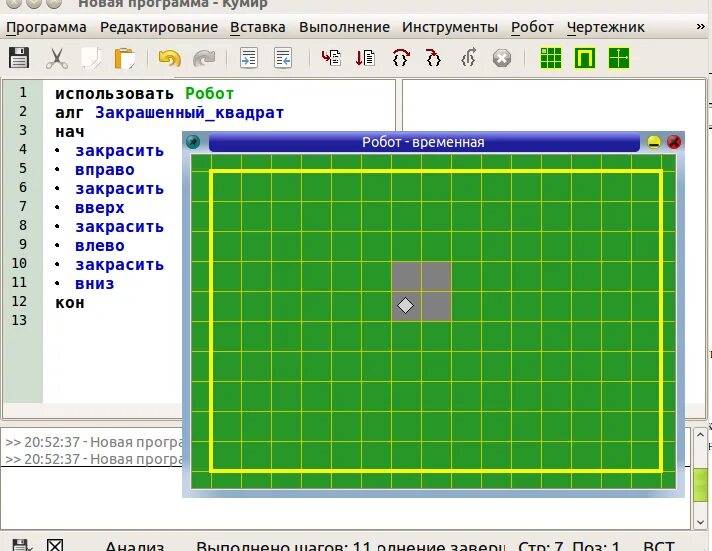
Task: Click 'закрасить' on line 4
Action: tap(119, 151)
